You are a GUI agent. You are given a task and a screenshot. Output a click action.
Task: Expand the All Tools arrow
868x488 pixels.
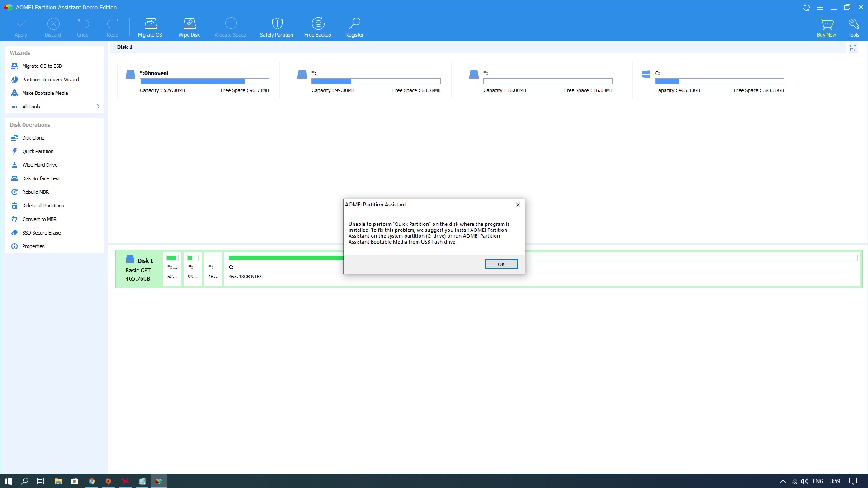(x=98, y=107)
